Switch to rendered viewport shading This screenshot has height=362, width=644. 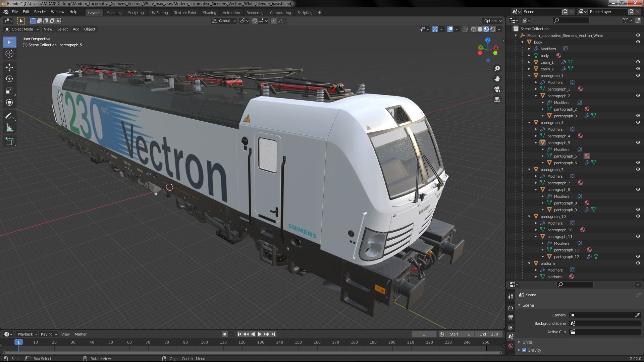(x=493, y=29)
